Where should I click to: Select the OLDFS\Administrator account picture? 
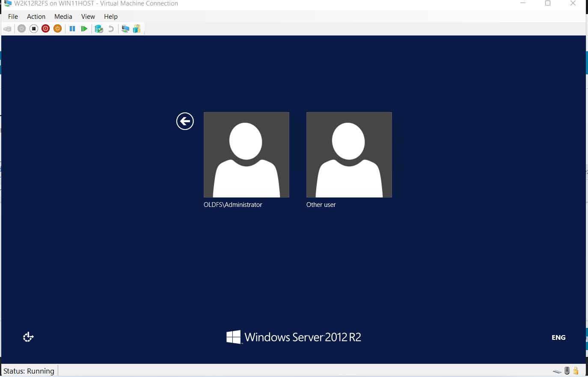(246, 155)
